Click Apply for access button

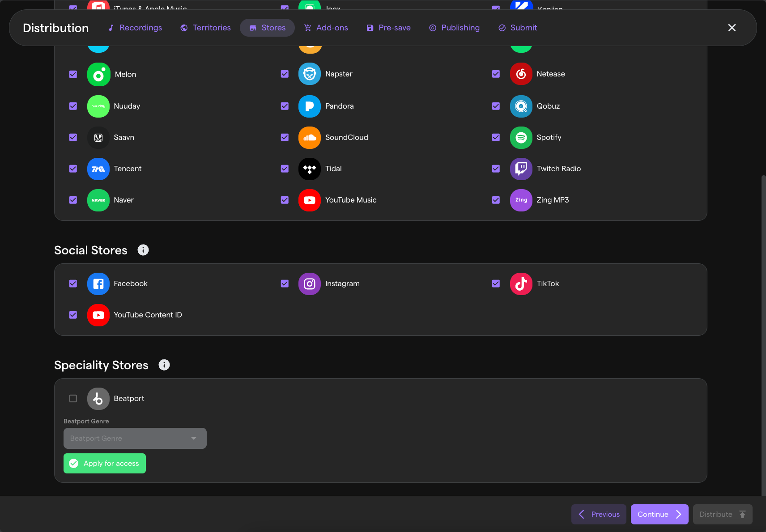[x=105, y=464]
